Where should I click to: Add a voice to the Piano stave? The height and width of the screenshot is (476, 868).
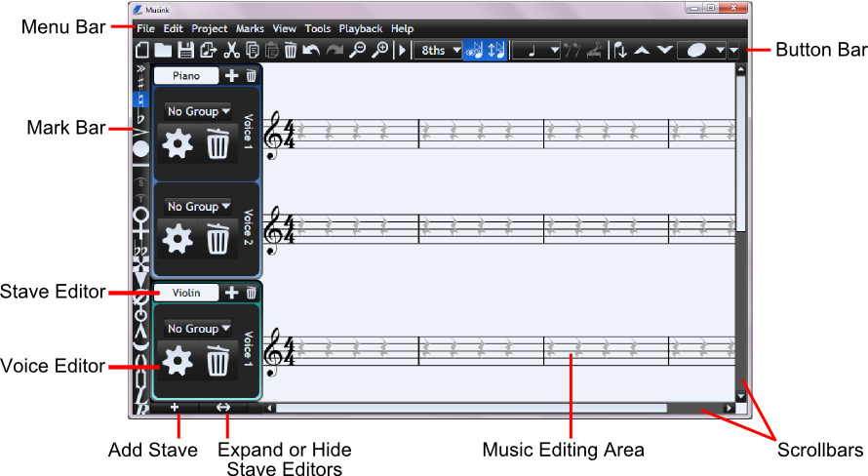pos(231,75)
